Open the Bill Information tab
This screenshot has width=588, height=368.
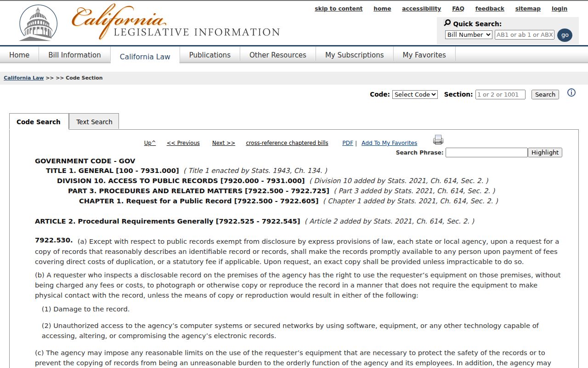point(74,55)
